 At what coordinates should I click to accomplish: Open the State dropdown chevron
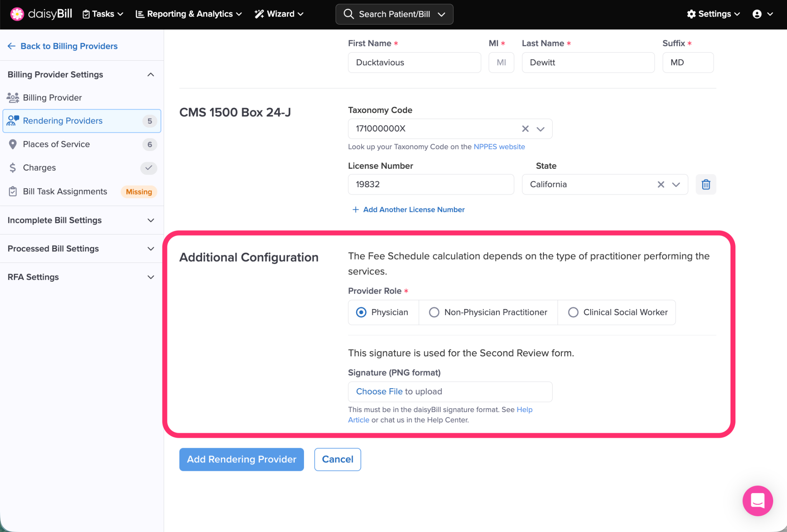676,185
